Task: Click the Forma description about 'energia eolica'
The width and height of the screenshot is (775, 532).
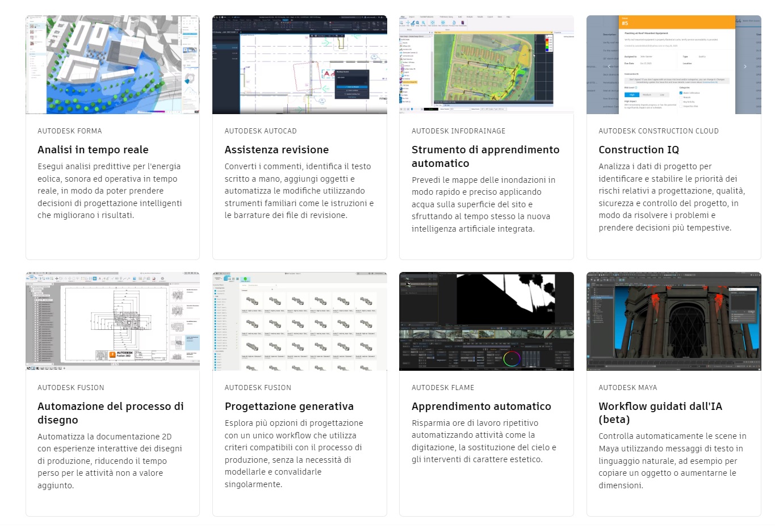Action: [x=110, y=191]
